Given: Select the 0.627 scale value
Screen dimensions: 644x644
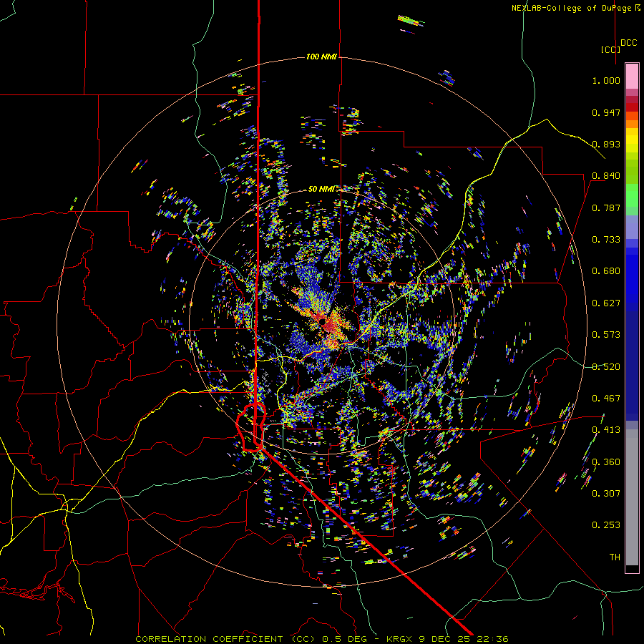Looking at the screenshot, I should click(x=606, y=303).
